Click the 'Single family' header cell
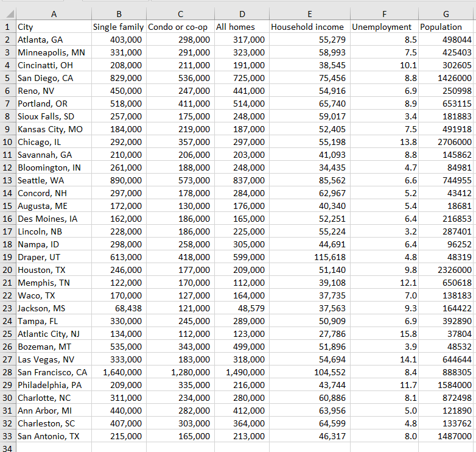This screenshot has width=476, height=452. click(119, 27)
